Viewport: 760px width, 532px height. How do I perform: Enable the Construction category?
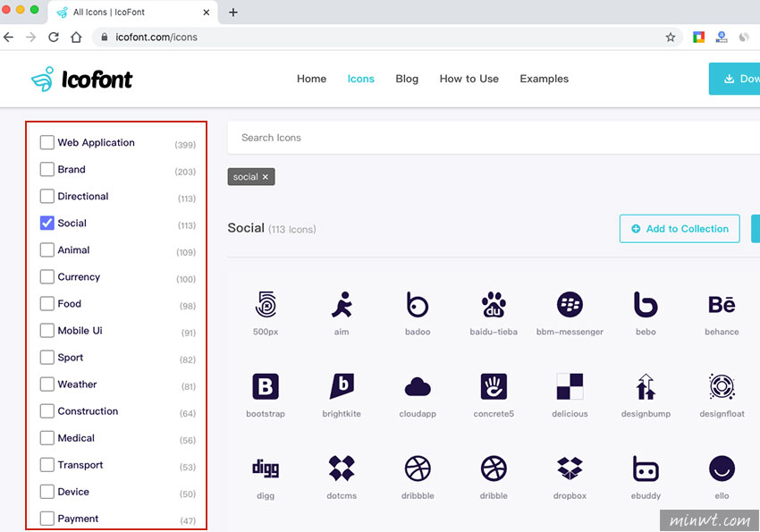(47, 411)
